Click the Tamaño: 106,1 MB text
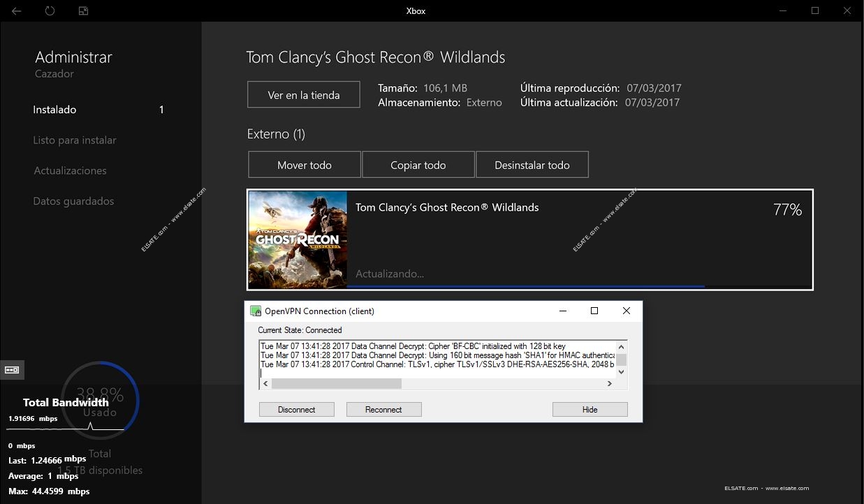 click(423, 88)
